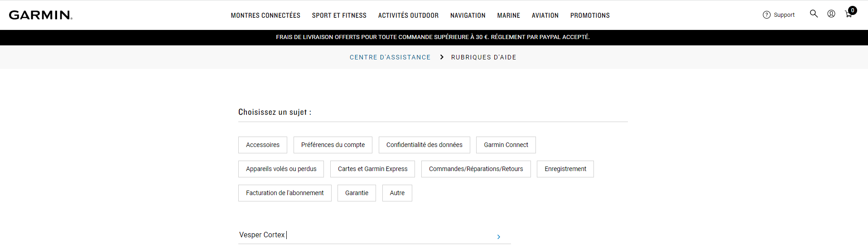Click Rubriques d'aide breadcrumb text
The height and width of the screenshot is (250, 868).
click(483, 57)
